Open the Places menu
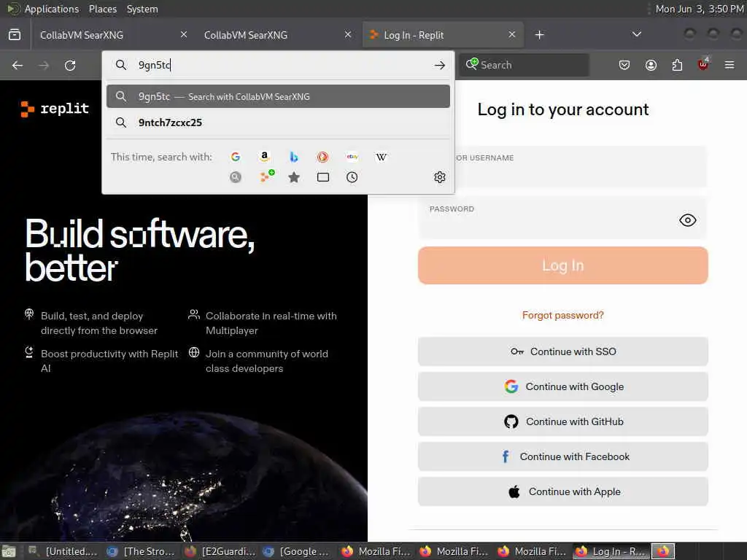 point(102,9)
